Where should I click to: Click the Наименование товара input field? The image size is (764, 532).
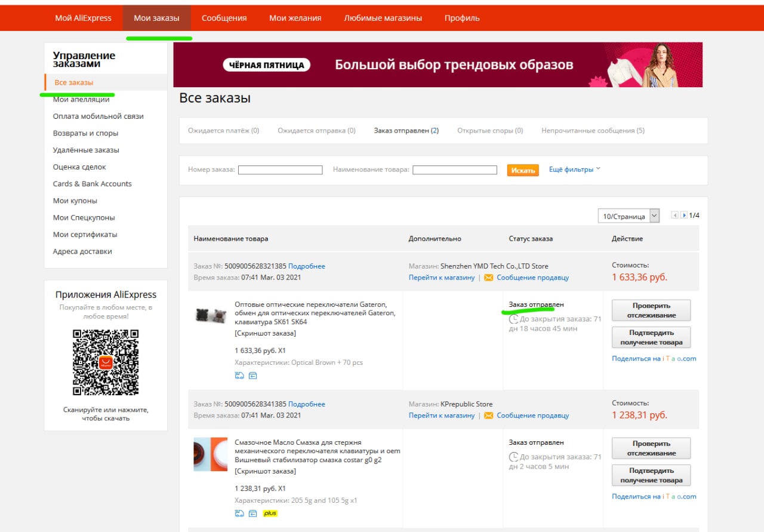tap(455, 170)
